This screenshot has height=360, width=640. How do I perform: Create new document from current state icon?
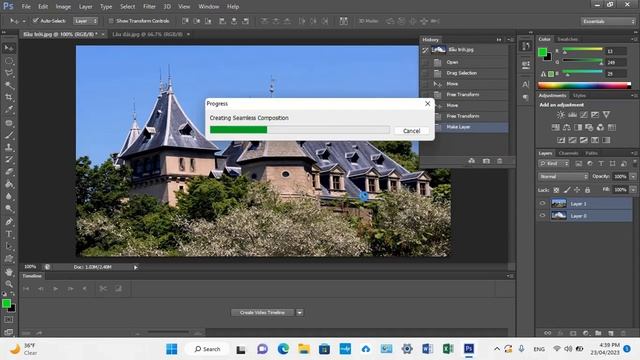tap(471, 161)
